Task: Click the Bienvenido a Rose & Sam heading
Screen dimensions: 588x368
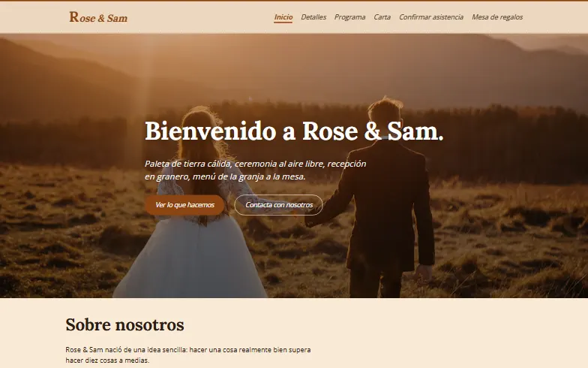Action: [x=294, y=131]
